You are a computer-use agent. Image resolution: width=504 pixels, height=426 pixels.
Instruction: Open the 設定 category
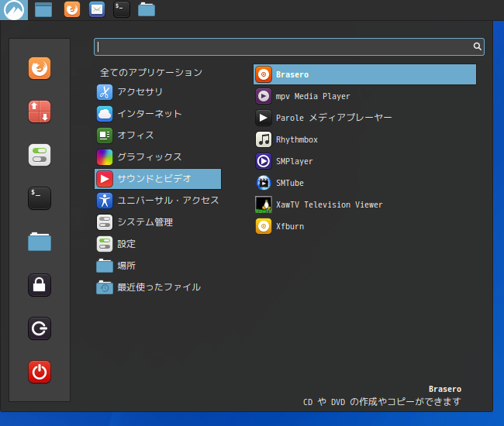point(158,244)
